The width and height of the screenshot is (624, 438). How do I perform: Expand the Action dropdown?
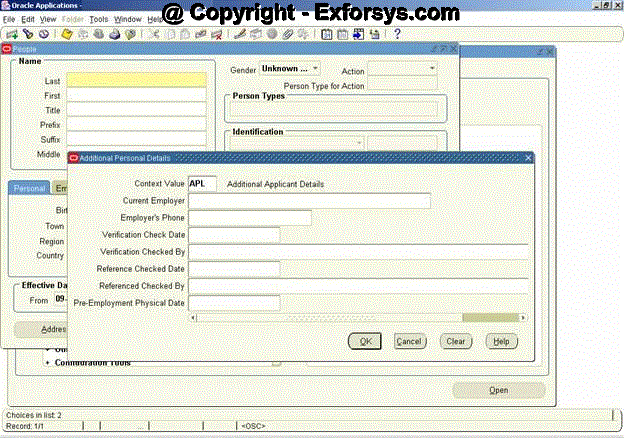tap(432, 69)
